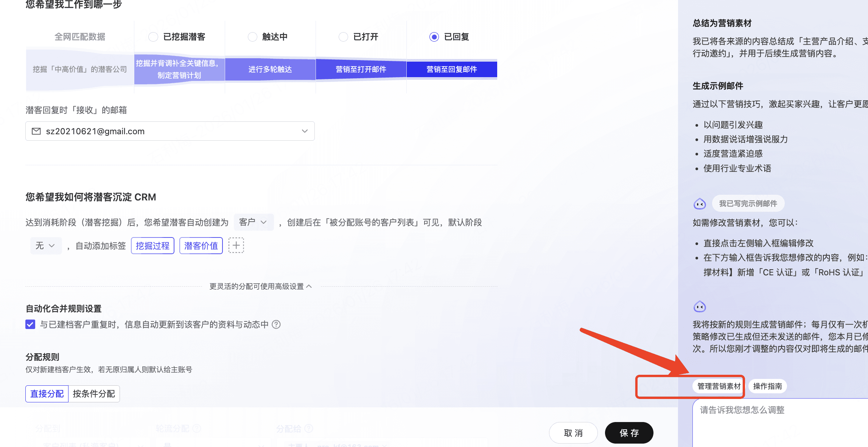
Task: Click the 保存 button
Action: click(x=629, y=433)
